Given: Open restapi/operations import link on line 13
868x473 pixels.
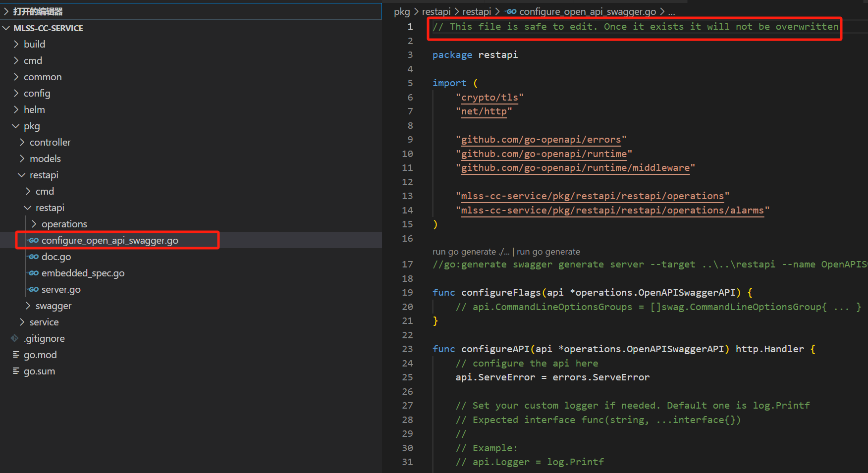Looking at the screenshot, I should coord(593,196).
